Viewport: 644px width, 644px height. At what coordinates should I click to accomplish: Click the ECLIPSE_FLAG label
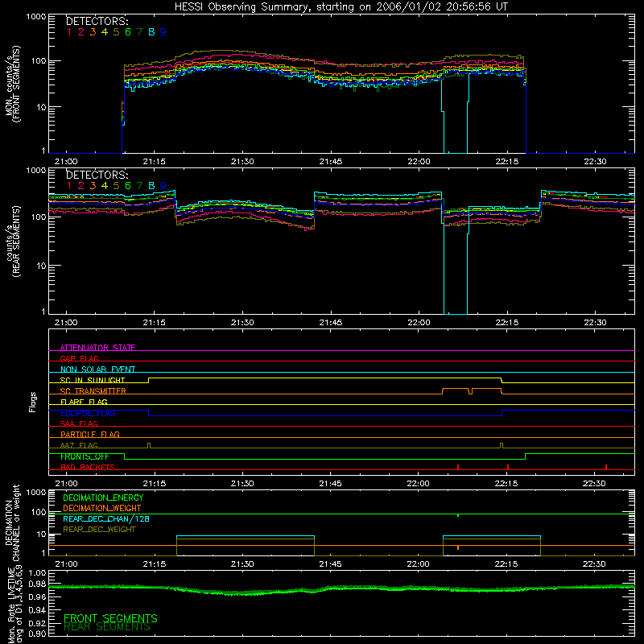click(x=88, y=413)
